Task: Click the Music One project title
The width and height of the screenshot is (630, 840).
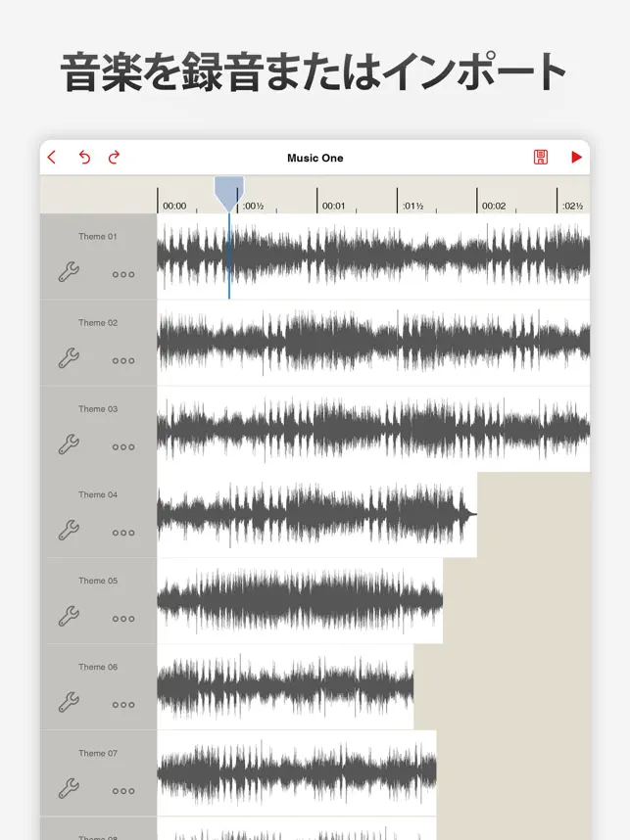Action: (x=315, y=158)
